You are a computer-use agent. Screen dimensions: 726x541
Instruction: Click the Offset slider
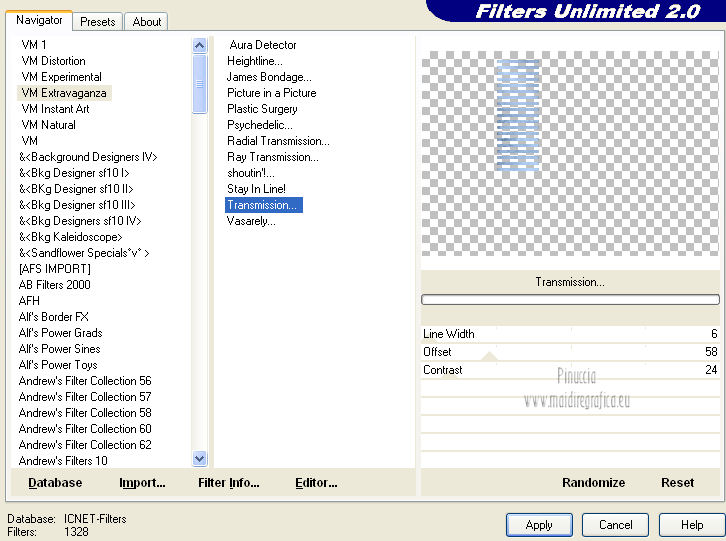pos(570,352)
